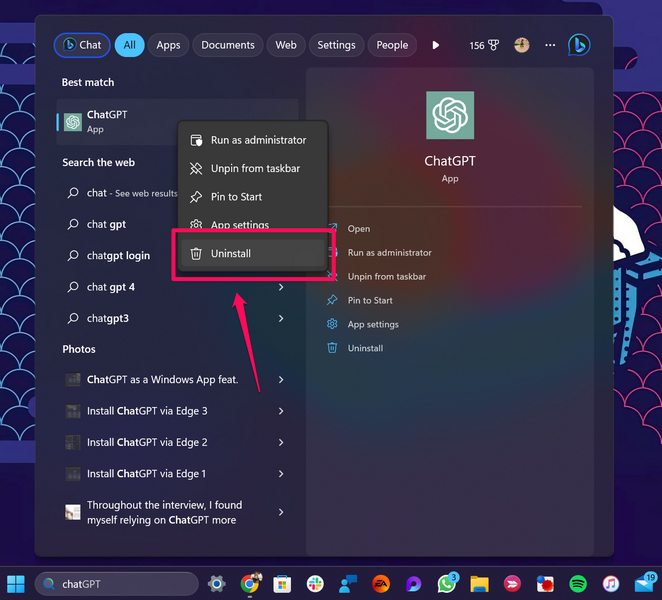Open File Explorer from the taskbar
662x600 pixels.
480,584
